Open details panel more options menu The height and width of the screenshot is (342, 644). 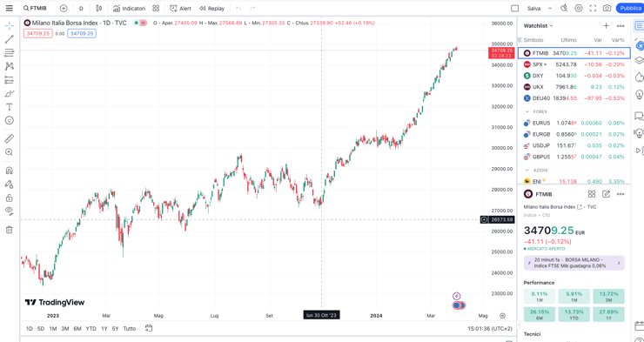pyautogui.click(x=621, y=194)
